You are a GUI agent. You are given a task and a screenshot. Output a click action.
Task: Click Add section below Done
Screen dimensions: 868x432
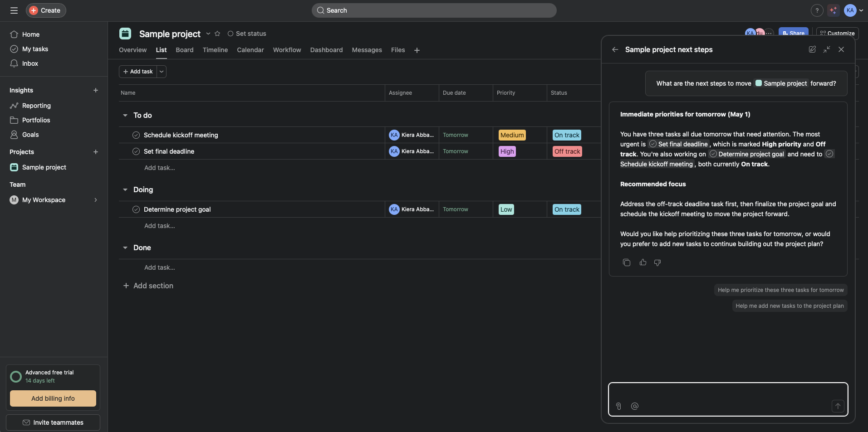tap(148, 286)
